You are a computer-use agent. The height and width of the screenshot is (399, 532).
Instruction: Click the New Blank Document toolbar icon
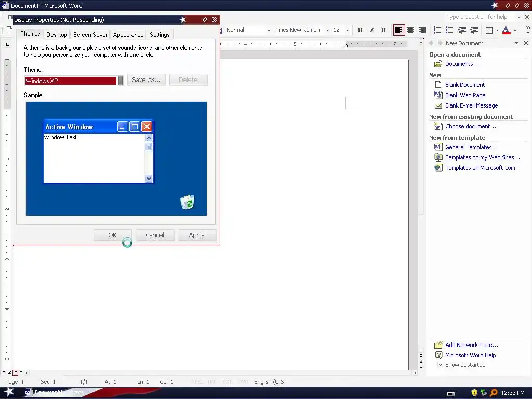tap(9, 30)
